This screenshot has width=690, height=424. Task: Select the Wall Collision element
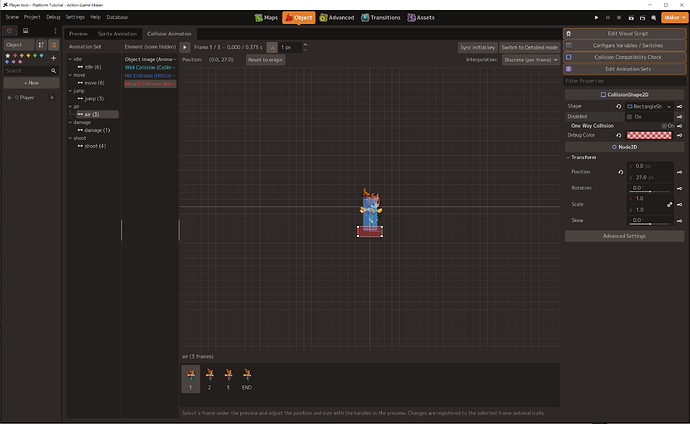click(x=150, y=67)
